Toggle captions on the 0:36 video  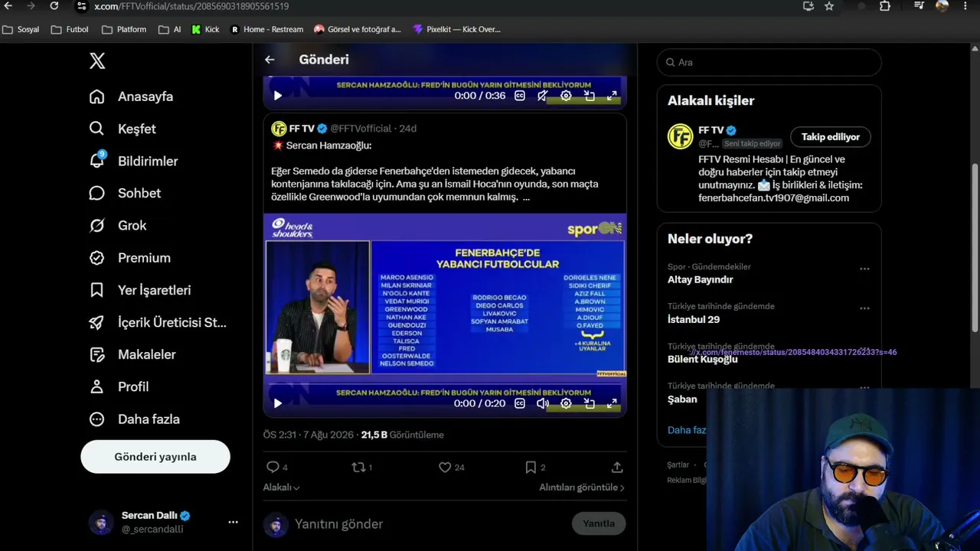(x=520, y=96)
